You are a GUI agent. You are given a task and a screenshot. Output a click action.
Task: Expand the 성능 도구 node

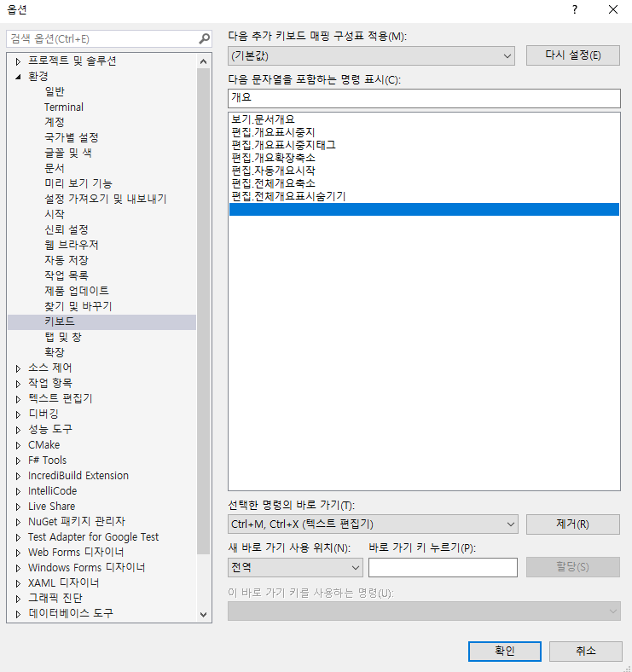pyautogui.click(x=18, y=430)
